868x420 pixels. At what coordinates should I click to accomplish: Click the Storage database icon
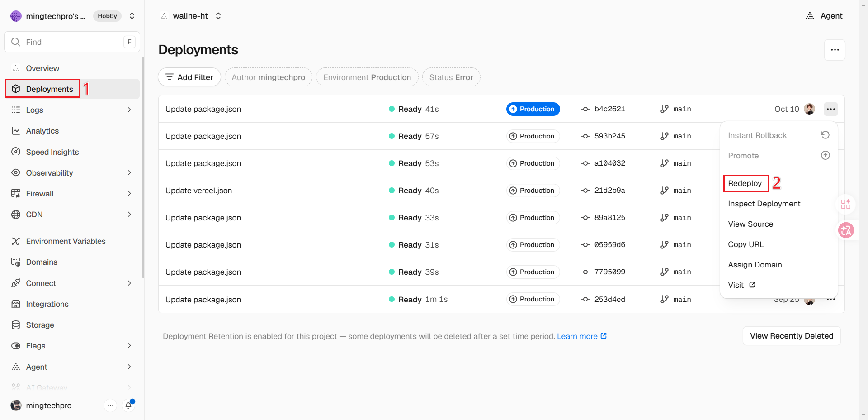[x=16, y=325]
